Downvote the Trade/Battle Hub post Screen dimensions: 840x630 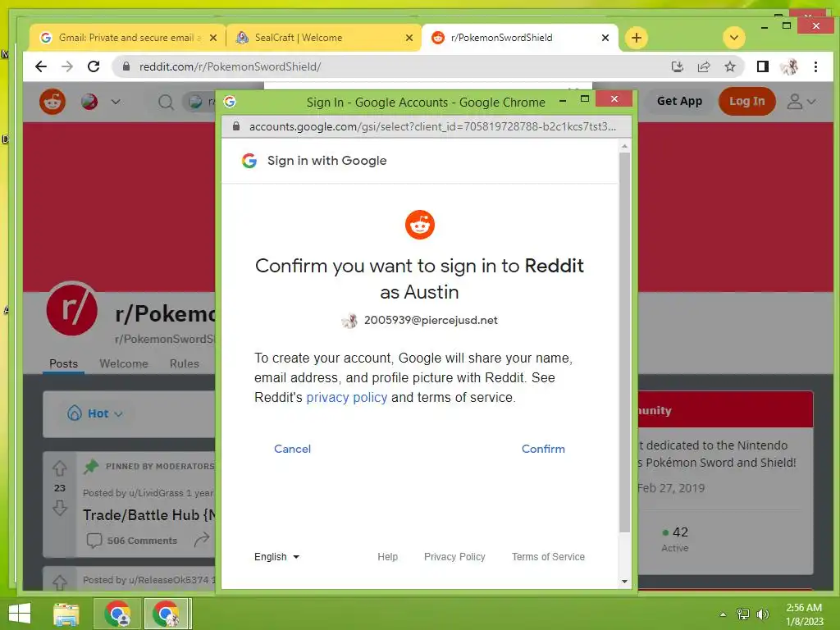[x=59, y=508]
